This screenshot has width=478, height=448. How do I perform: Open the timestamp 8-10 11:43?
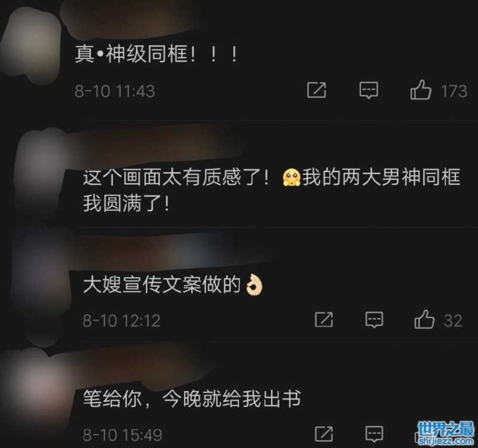(115, 91)
